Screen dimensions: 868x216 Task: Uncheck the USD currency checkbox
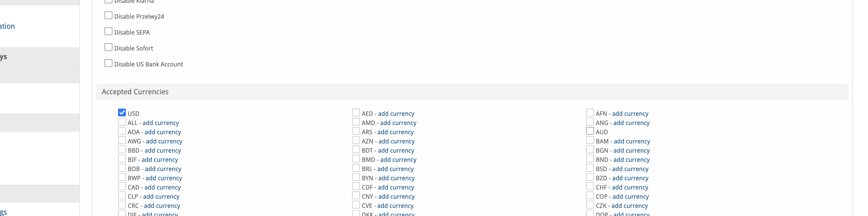point(122,112)
